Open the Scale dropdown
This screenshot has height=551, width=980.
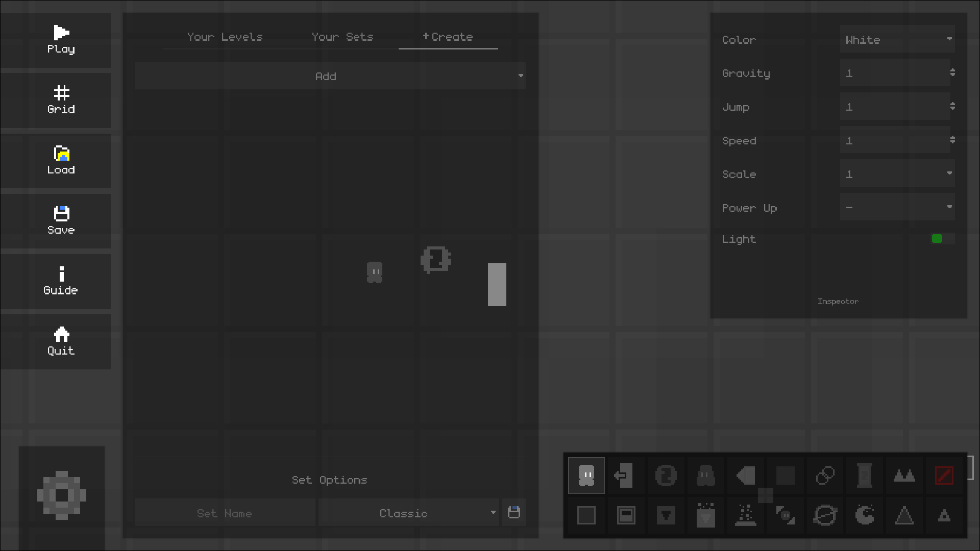point(897,174)
